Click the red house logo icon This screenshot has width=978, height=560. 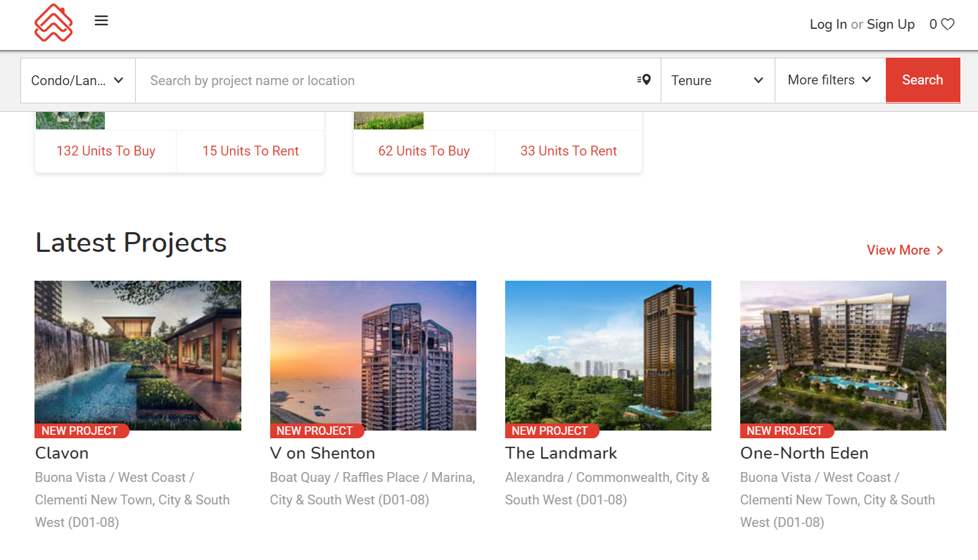tap(53, 23)
